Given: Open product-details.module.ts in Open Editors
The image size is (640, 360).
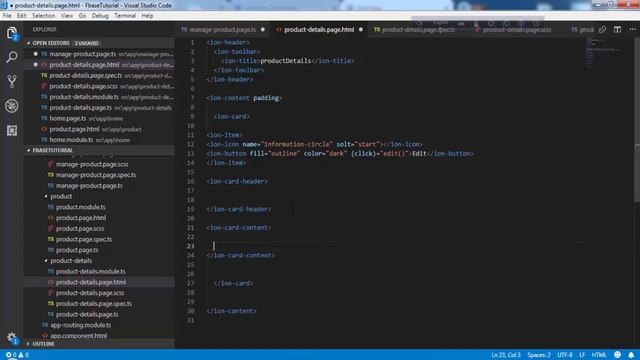Looking at the screenshot, I should tap(100, 97).
